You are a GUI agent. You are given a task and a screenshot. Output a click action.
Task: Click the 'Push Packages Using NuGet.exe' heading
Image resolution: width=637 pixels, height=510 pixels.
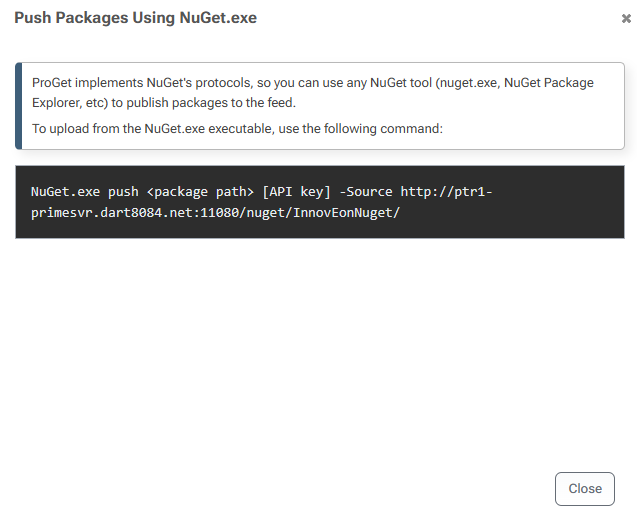tap(136, 18)
